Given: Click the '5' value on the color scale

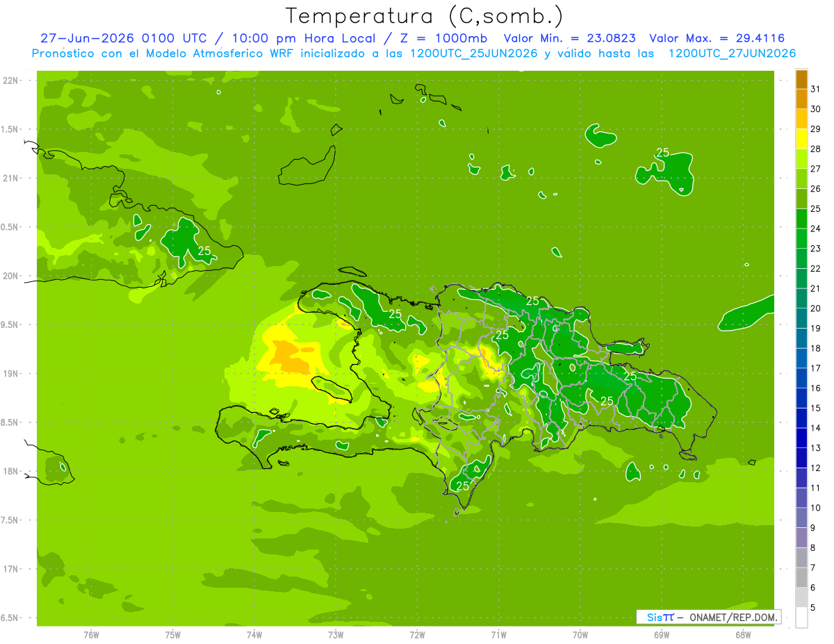Looking at the screenshot, I should coord(814,608).
